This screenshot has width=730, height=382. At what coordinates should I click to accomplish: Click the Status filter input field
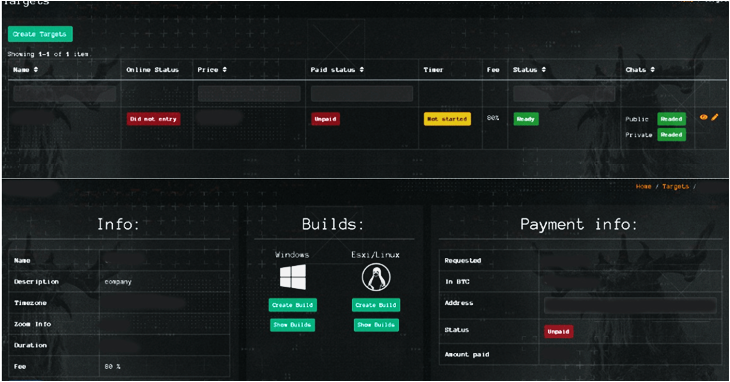[564, 94]
